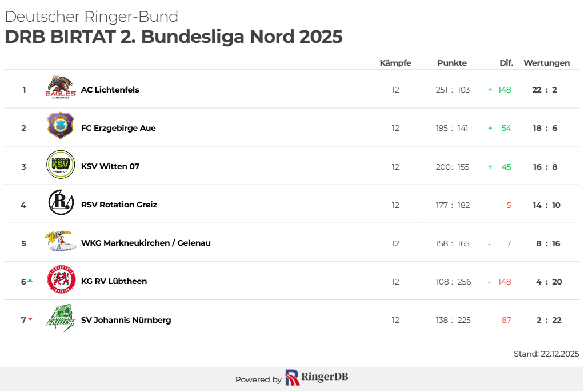584x392 pixels.
Task: Click AC Lichtenfels points score 251 : 103
Action: (x=453, y=90)
